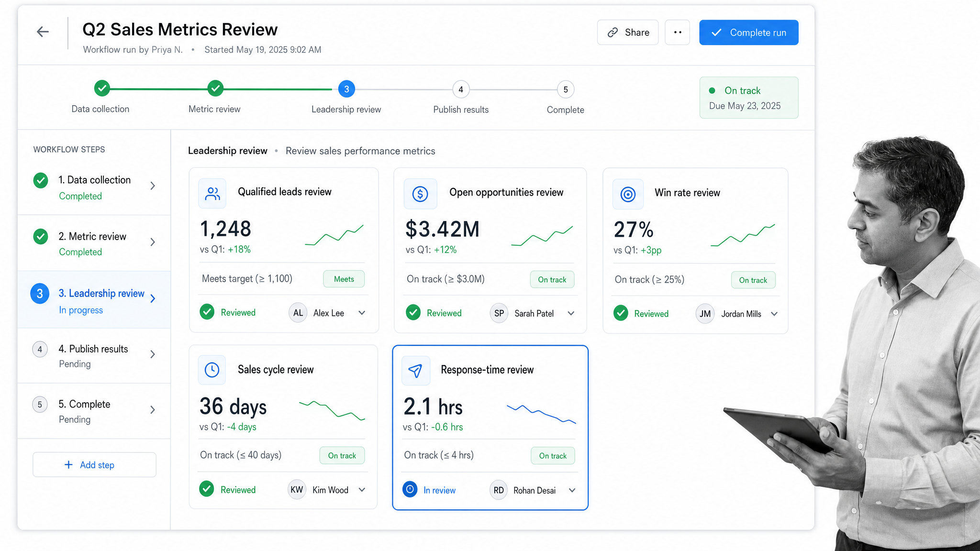
Task: Click the green check on Data collection step
Action: click(x=41, y=180)
